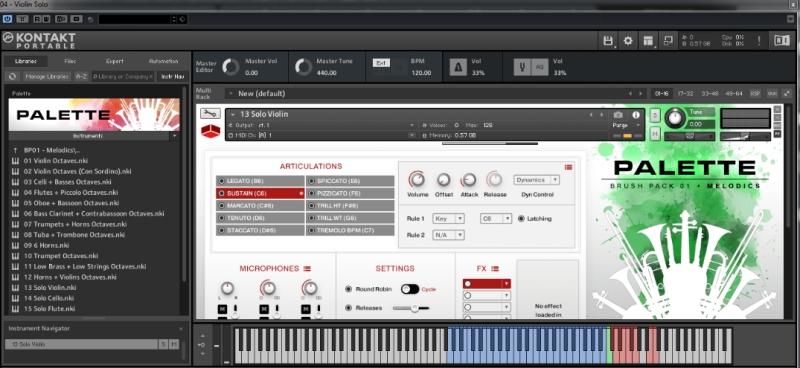800x368 pixels.
Task: Click the Manage Libraries button
Action: 46,77
